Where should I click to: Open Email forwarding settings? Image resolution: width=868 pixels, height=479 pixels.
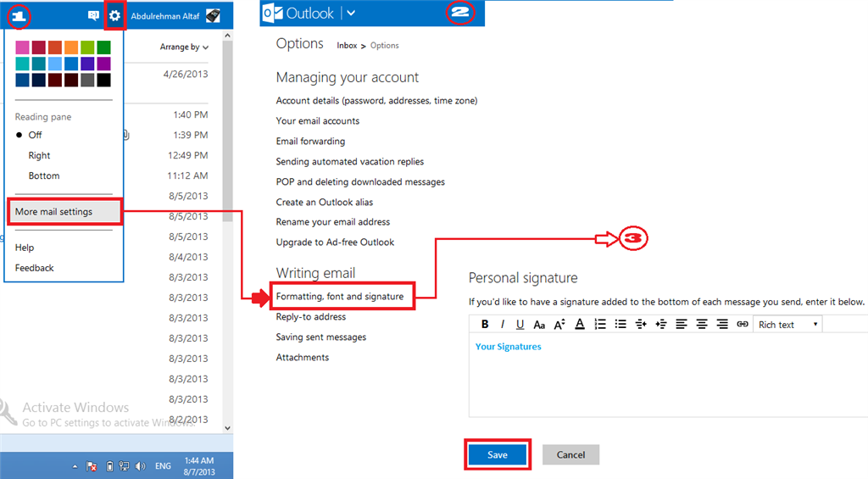point(310,142)
